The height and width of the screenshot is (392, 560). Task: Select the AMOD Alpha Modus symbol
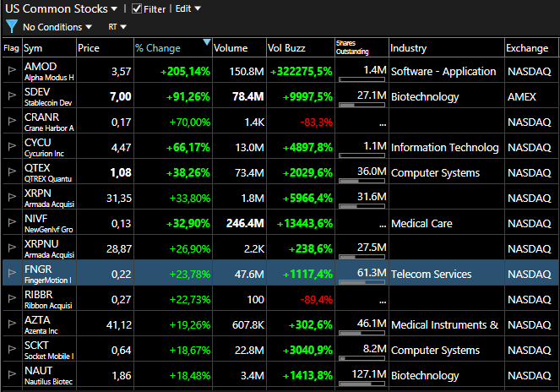pyautogui.click(x=49, y=71)
